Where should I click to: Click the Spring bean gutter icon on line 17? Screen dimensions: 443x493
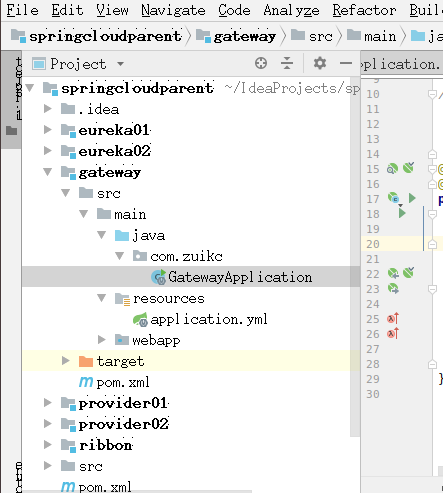coord(393,198)
